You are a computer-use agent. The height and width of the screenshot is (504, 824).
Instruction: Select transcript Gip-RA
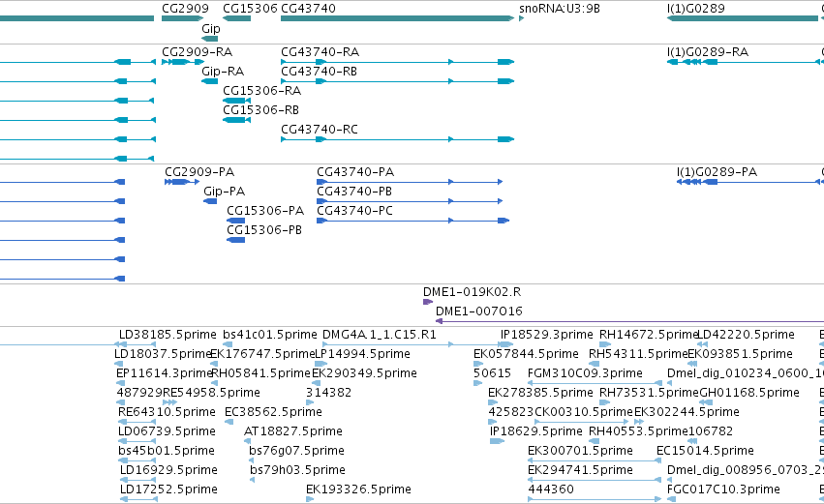[210, 81]
